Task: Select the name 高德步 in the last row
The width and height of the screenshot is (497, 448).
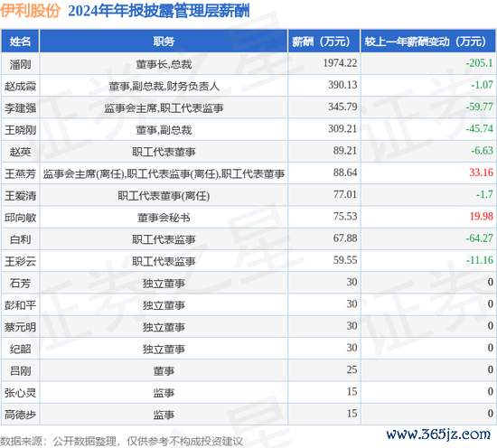Action: [20, 415]
